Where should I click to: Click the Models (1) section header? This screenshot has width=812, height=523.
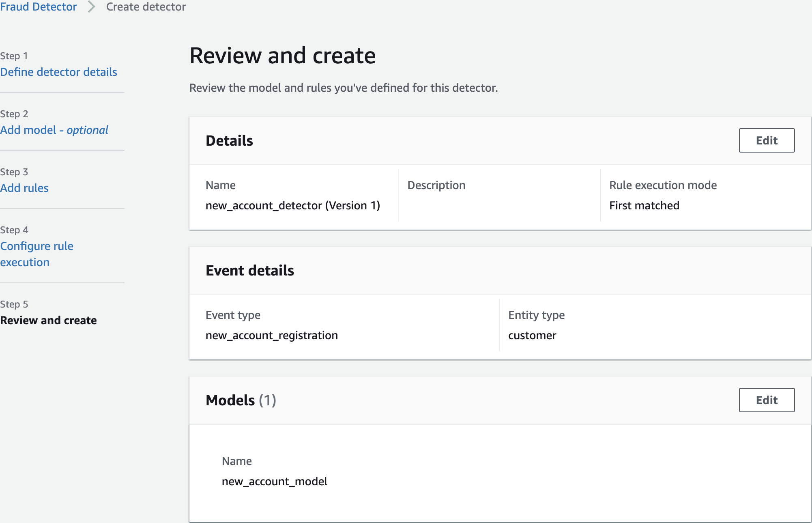click(x=241, y=400)
